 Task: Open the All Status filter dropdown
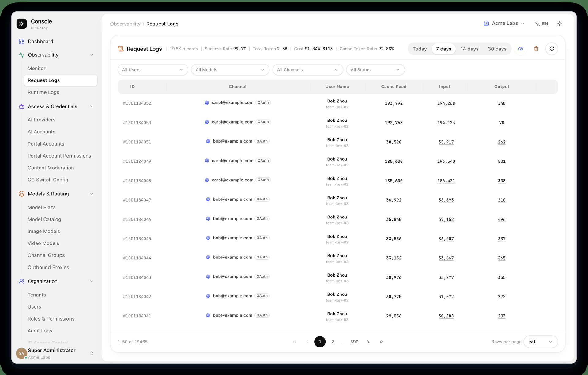click(375, 70)
